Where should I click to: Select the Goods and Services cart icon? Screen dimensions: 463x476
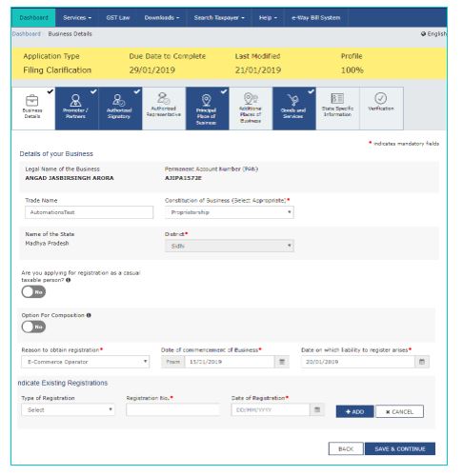(x=292, y=100)
